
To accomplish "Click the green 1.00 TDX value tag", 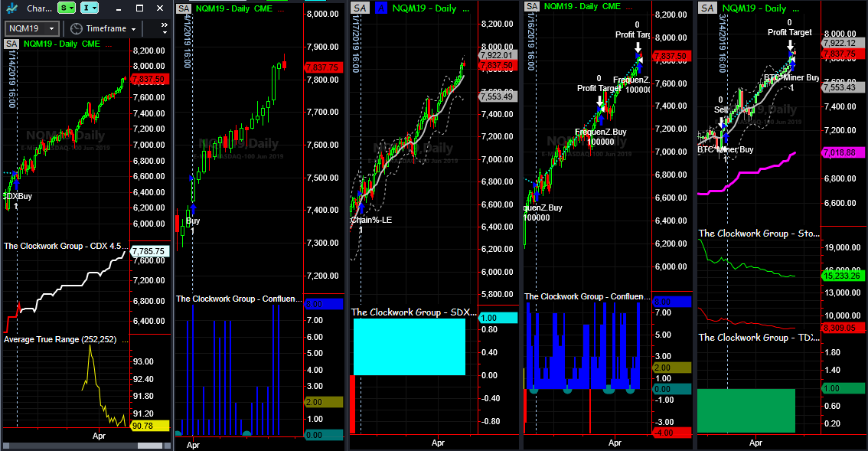I will pyautogui.click(x=844, y=388).
